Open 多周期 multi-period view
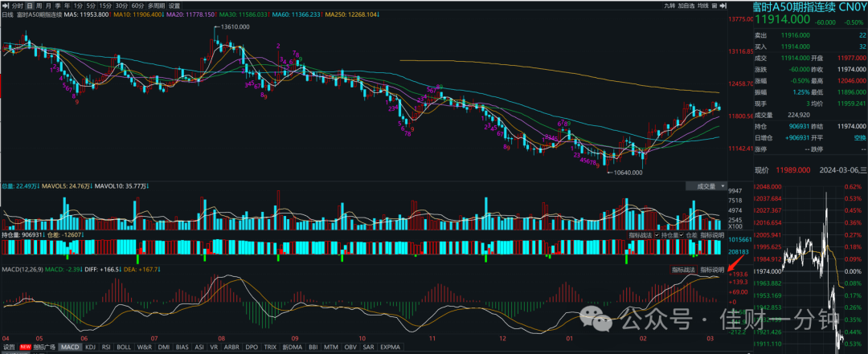Viewport: 868px width, 354px height. coord(157,6)
